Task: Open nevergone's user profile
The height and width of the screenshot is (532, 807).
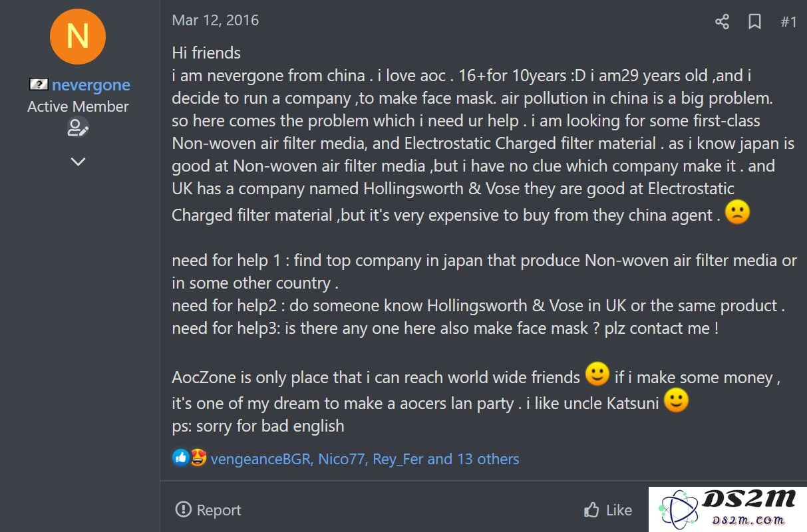Action: click(90, 85)
